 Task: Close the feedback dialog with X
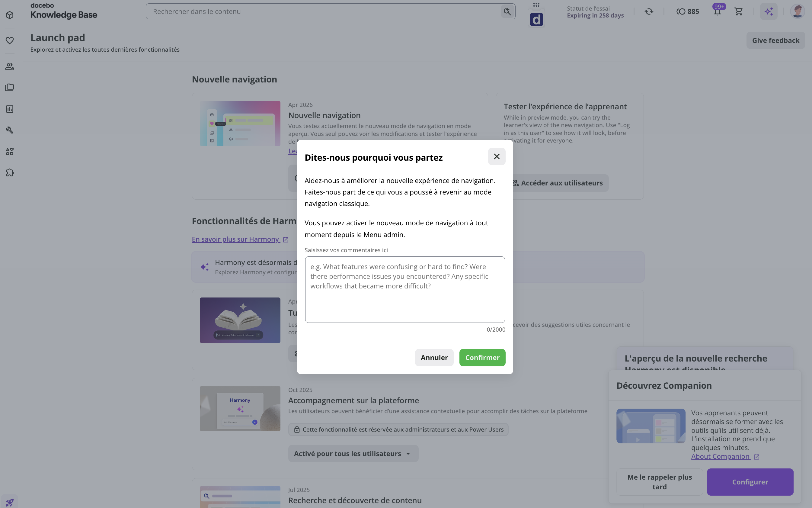click(496, 156)
